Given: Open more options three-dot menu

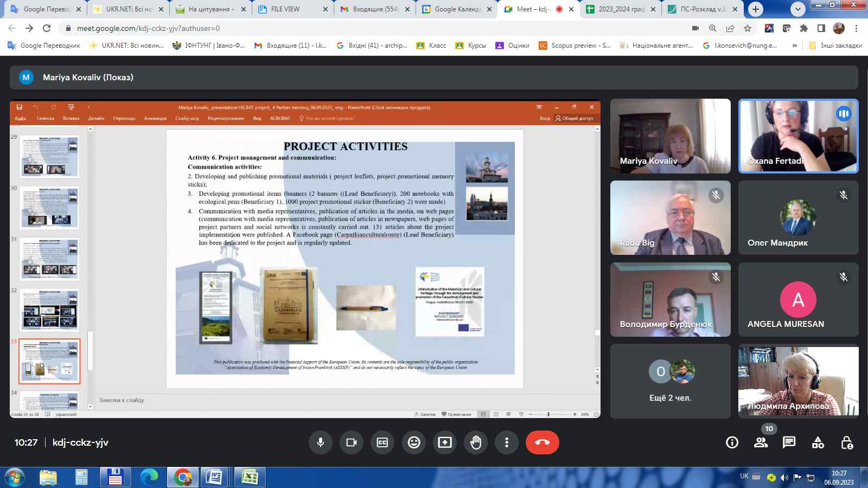Looking at the screenshot, I should pyautogui.click(x=507, y=442).
